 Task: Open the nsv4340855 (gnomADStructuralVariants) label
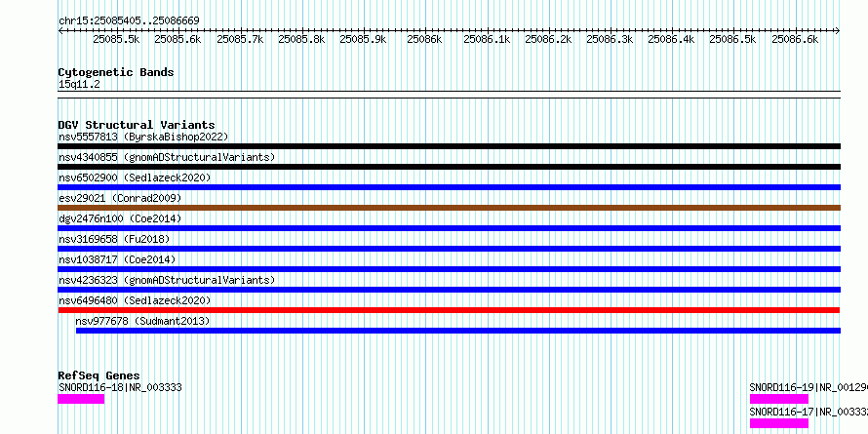(167, 157)
